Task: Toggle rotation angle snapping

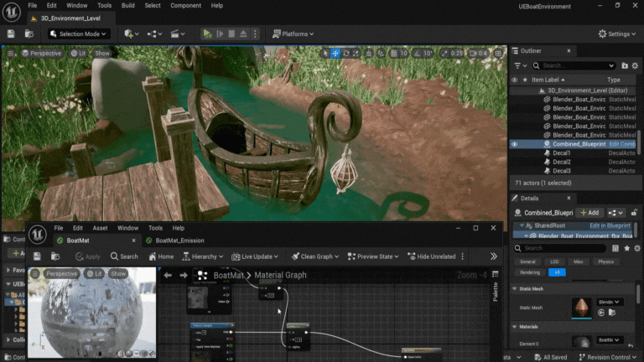Action: [x=418, y=54]
